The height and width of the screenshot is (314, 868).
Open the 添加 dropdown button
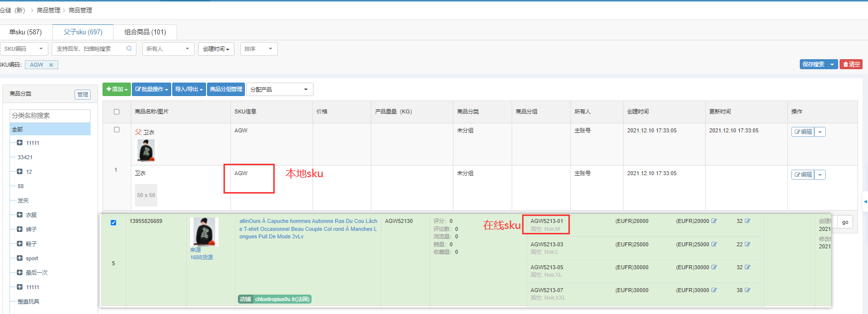click(x=116, y=90)
